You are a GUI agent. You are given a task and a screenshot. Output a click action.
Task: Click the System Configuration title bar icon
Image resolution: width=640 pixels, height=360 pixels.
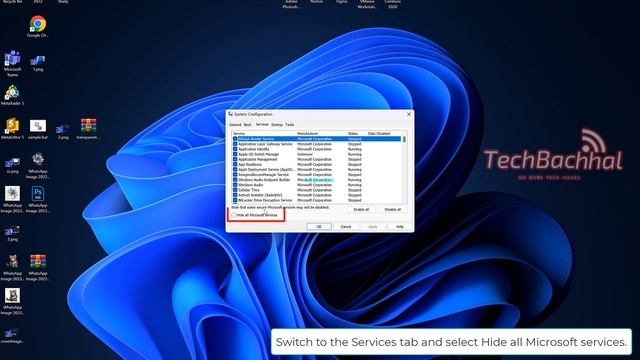(x=231, y=114)
